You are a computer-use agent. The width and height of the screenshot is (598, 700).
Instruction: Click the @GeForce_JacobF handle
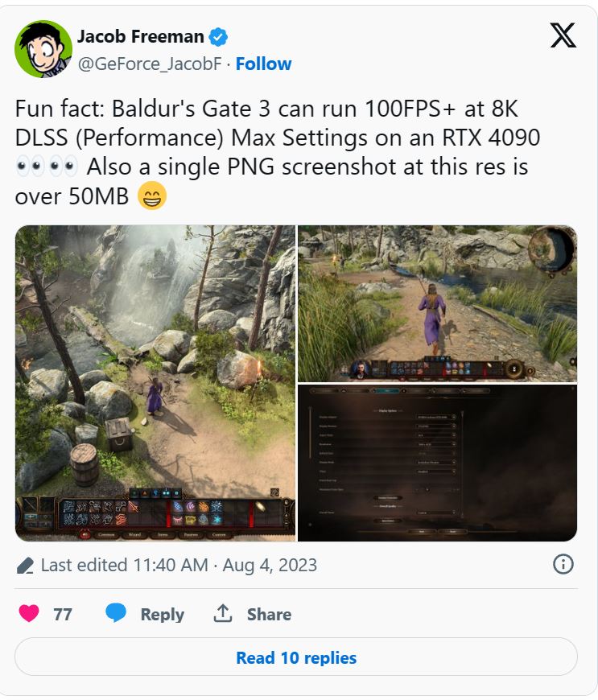pos(150,64)
